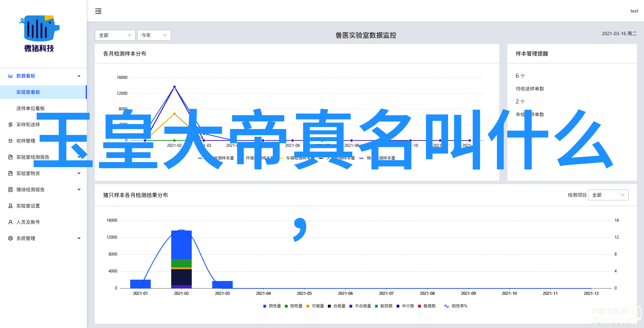This screenshot has width=644, height=328.
Task: Click the 数据看板 chart icon
Action: (x=11, y=76)
